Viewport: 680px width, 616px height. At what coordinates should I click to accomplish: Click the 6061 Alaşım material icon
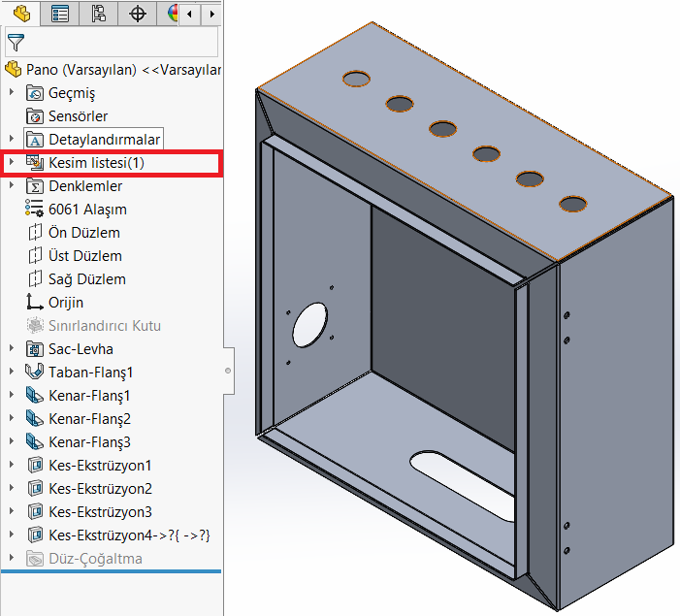tap(35, 210)
